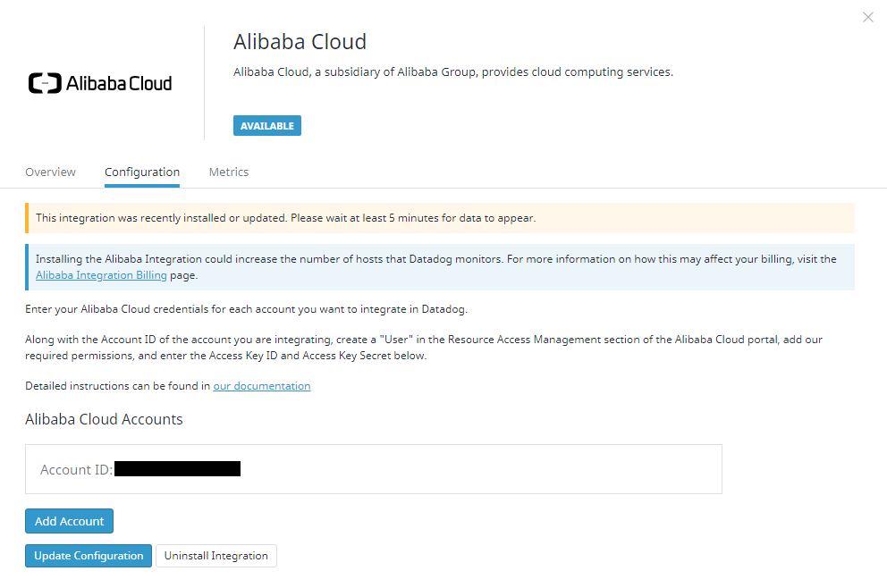887x588 pixels.
Task: Select the Account ID entry box
Action: coord(374,469)
